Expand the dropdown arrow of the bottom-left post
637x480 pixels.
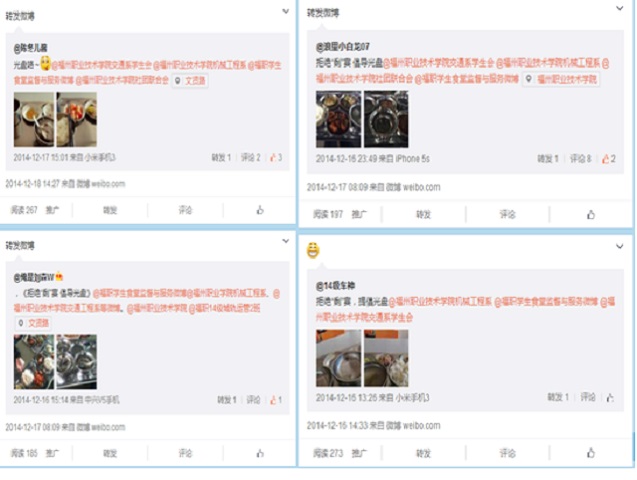(x=286, y=241)
